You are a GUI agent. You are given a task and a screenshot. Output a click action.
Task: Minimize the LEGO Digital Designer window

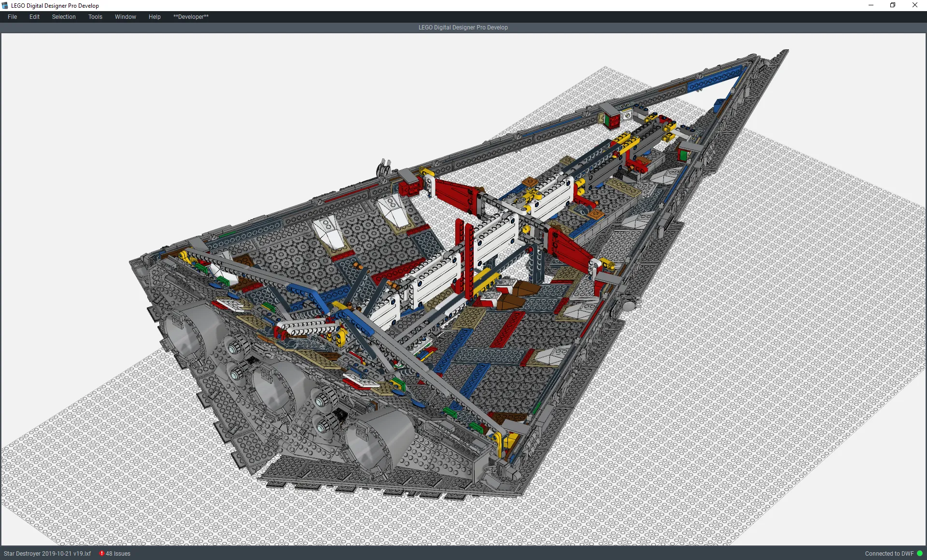[x=871, y=5]
